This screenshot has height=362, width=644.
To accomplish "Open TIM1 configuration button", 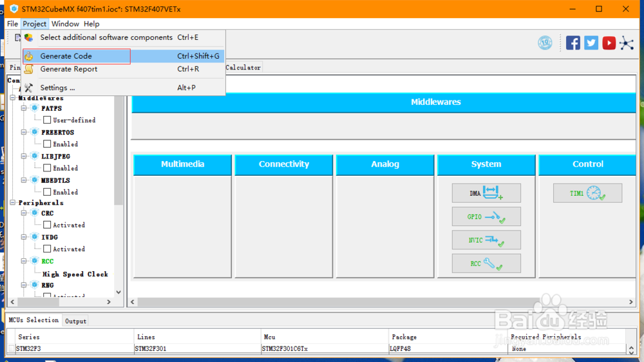I will [x=587, y=193].
